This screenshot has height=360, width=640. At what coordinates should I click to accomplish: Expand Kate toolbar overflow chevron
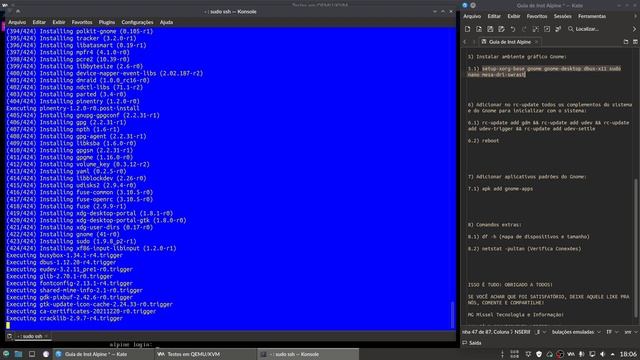[x=634, y=29]
